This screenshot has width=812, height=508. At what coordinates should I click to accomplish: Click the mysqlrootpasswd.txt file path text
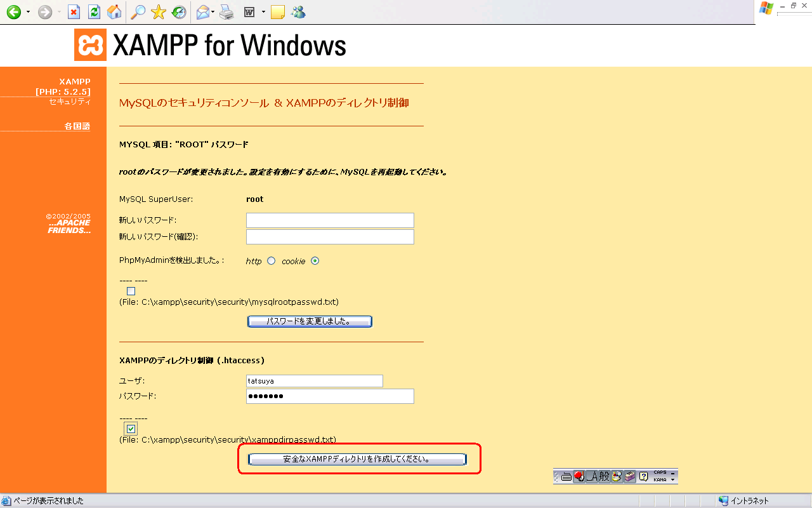[228, 302]
